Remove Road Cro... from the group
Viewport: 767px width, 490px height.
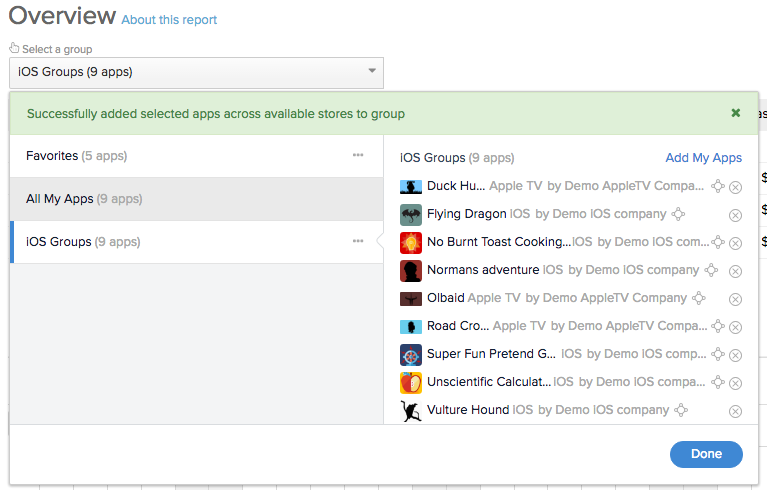pyautogui.click(x=735, y=327)
